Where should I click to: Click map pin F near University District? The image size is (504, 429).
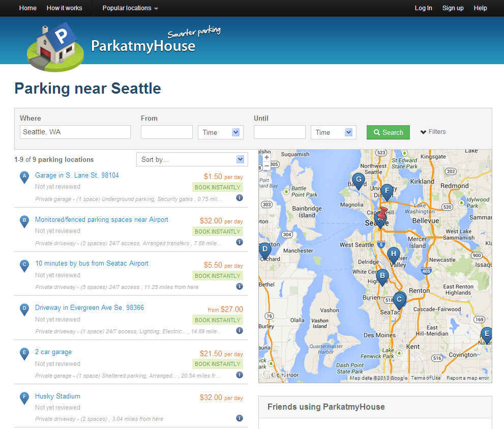click(387, 192)
